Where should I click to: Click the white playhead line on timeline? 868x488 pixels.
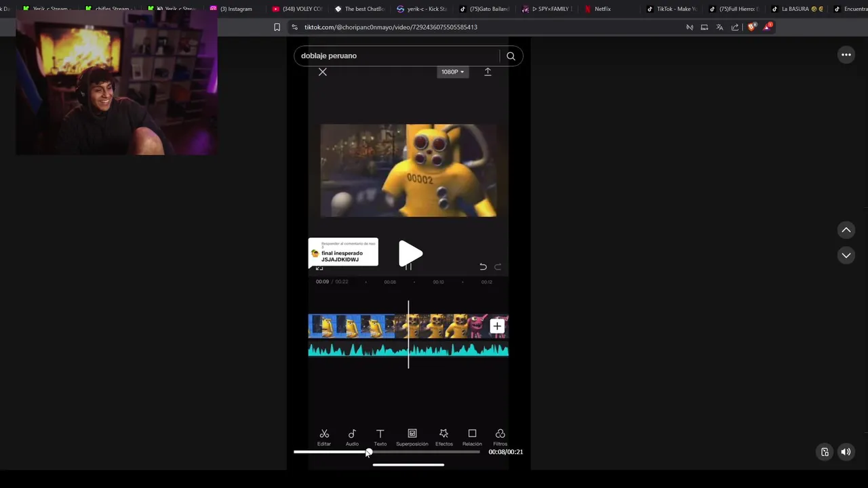pyautogui.click(x=408, y=334)
